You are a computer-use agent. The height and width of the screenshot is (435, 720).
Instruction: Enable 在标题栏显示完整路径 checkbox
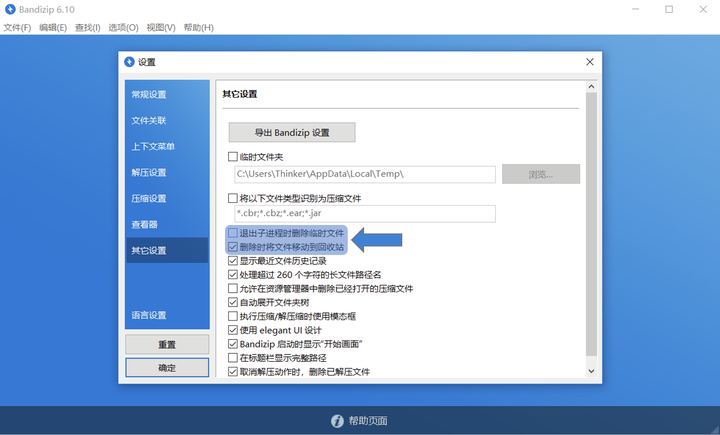click(233, 357)
